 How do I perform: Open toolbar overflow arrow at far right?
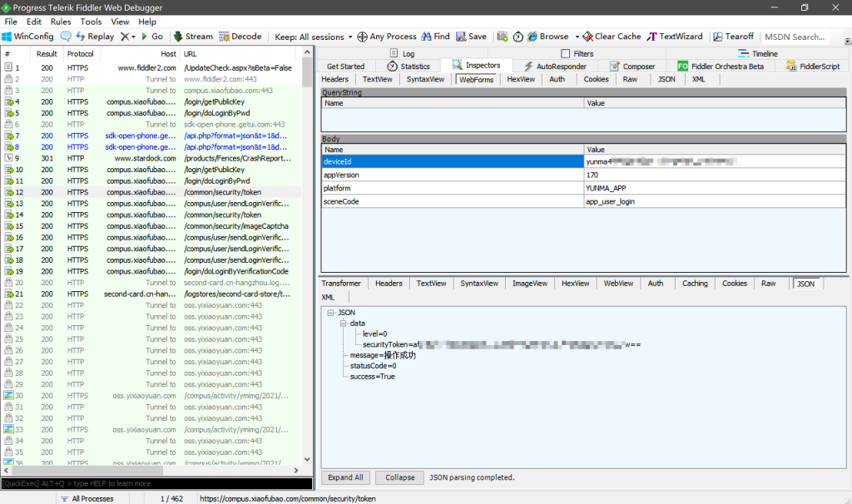point(847,41)
